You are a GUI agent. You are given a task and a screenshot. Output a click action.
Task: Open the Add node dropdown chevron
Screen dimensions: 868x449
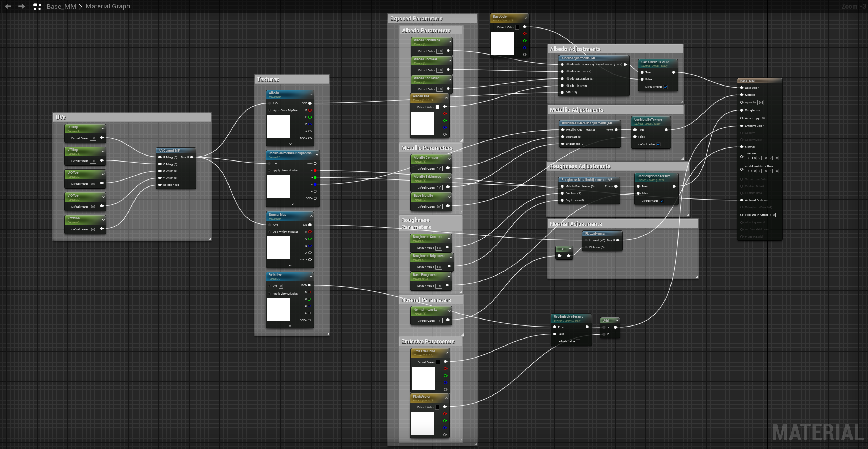[617, 320]
